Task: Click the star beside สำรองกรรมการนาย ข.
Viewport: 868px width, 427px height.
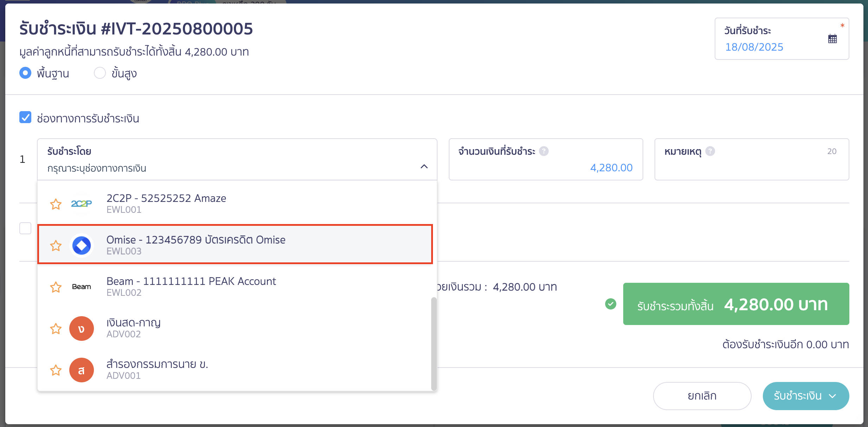Action: point(56,370)
